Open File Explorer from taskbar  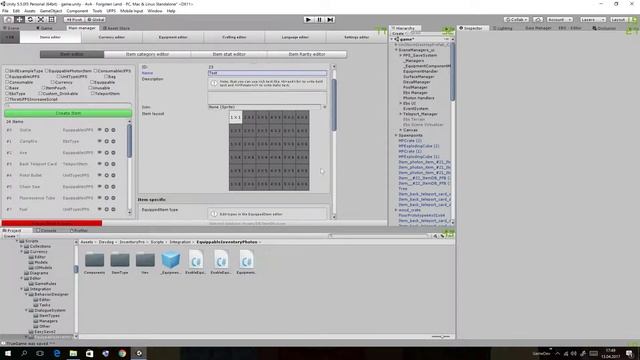coord(73,353)
